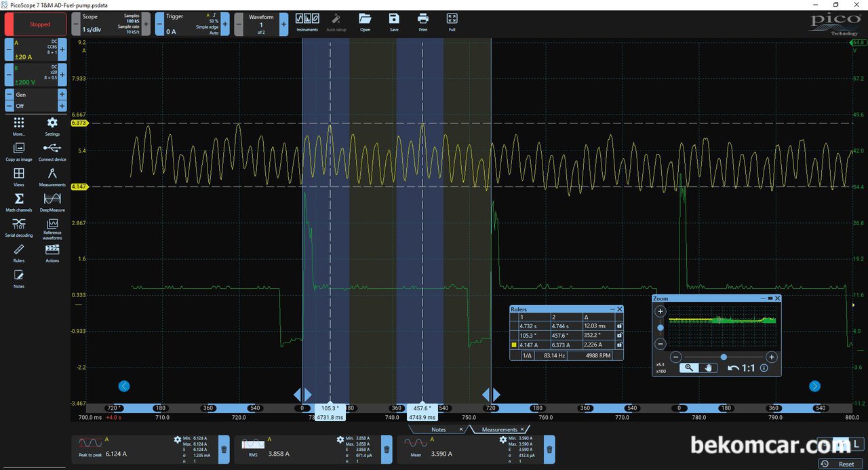Viewport: 868px width, 470px height.
Task: Delete the Peak to peak measurement
Action: click(x=224, y=449)
